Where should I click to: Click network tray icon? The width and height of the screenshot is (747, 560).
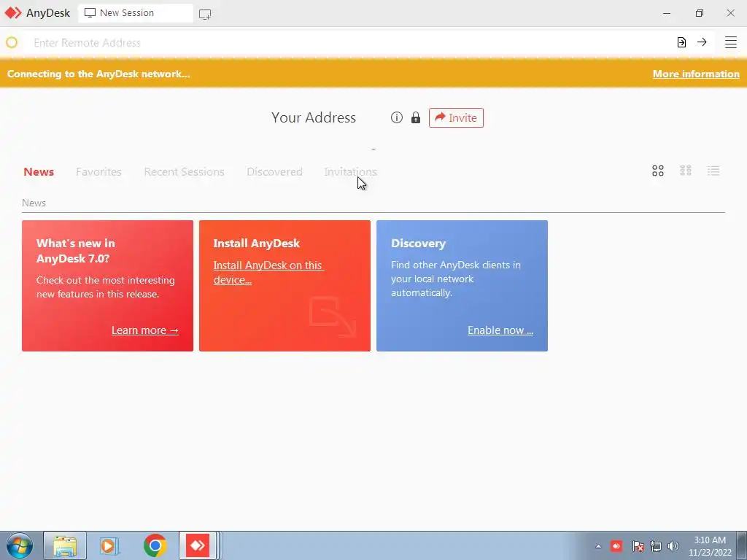point(656,546)
